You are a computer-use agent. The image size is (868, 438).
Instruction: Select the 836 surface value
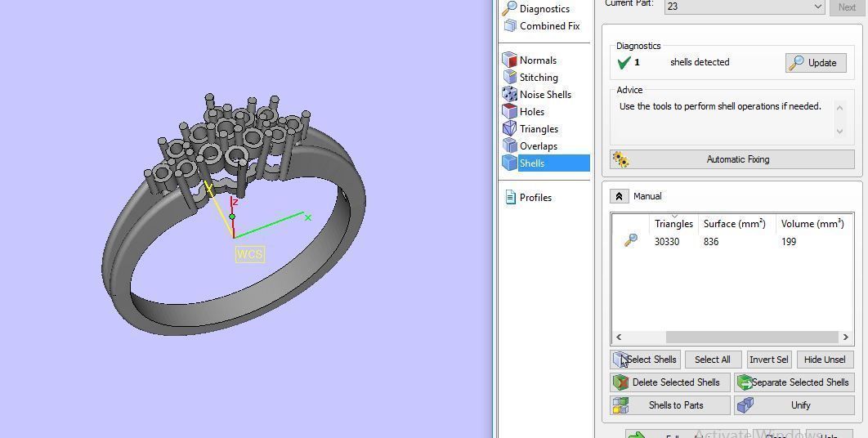[711, 241]
